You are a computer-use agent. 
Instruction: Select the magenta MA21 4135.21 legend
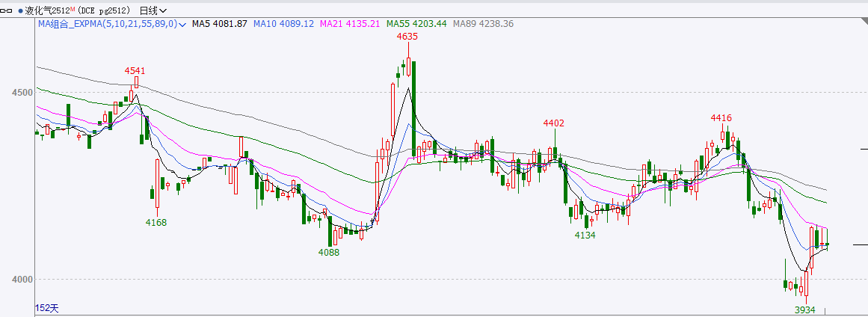pyautogui.click(x=349, y=24)
